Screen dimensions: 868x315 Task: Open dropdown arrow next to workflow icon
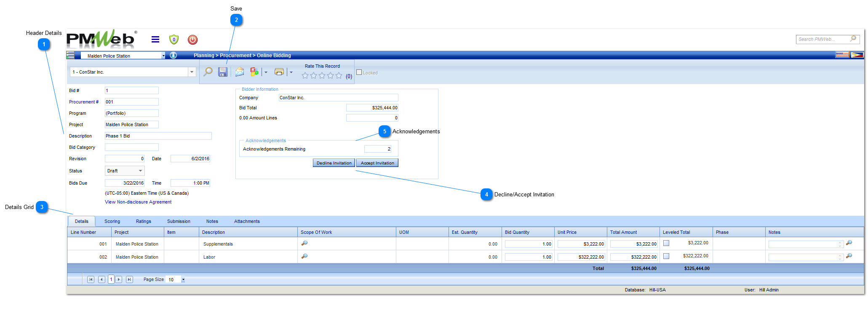coord(266,72)
